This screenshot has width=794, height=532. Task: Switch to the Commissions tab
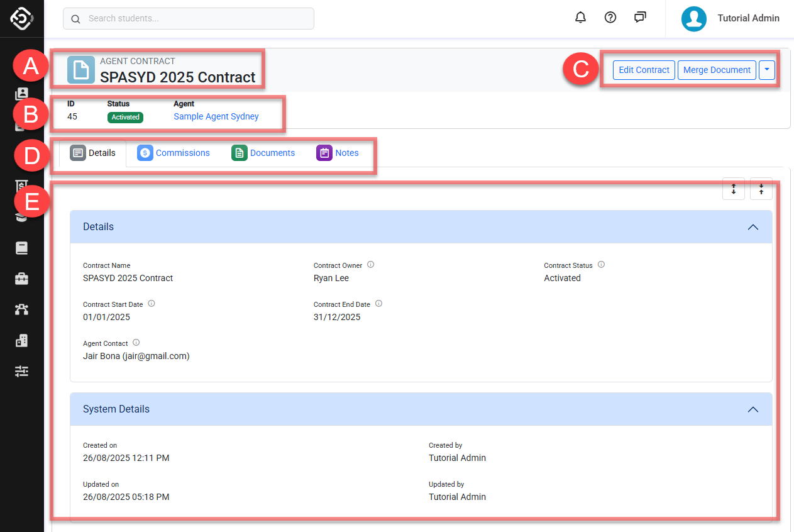(x=174, y=153)
